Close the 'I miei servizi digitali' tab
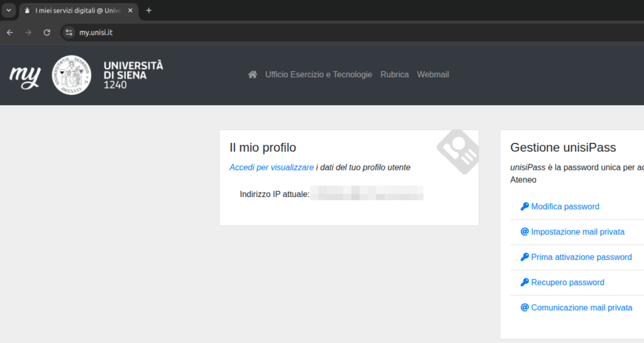This screenshot has height=343, width=644. (x=130, y=11)
